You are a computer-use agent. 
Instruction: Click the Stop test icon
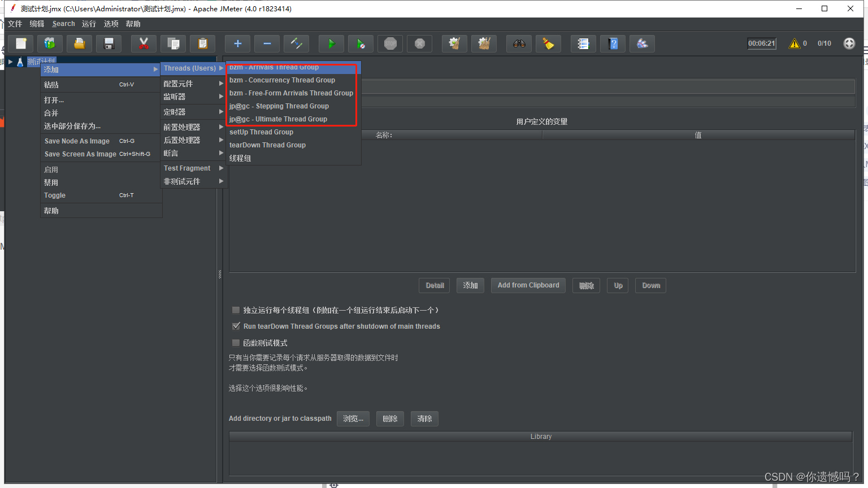[x=390, y=43]
